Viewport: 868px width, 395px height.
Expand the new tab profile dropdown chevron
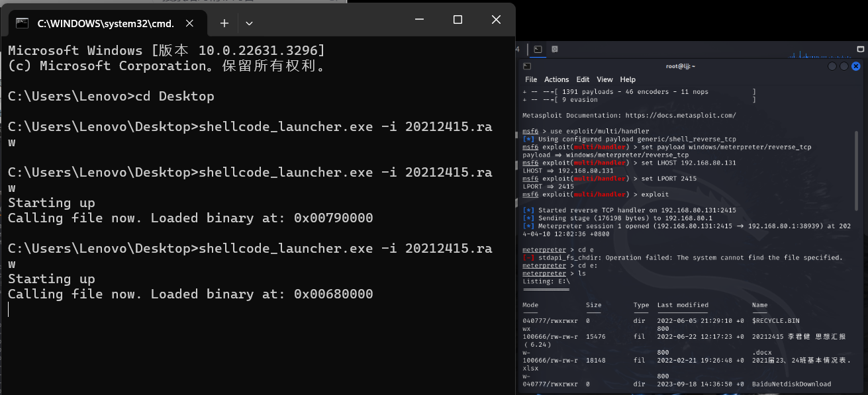tap(249, 23)
